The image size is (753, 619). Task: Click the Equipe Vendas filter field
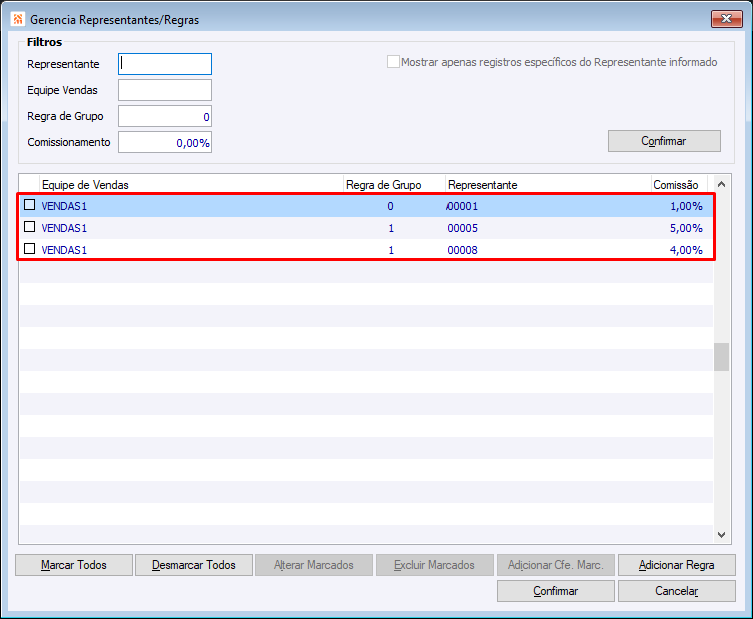(x=165, y=90)
